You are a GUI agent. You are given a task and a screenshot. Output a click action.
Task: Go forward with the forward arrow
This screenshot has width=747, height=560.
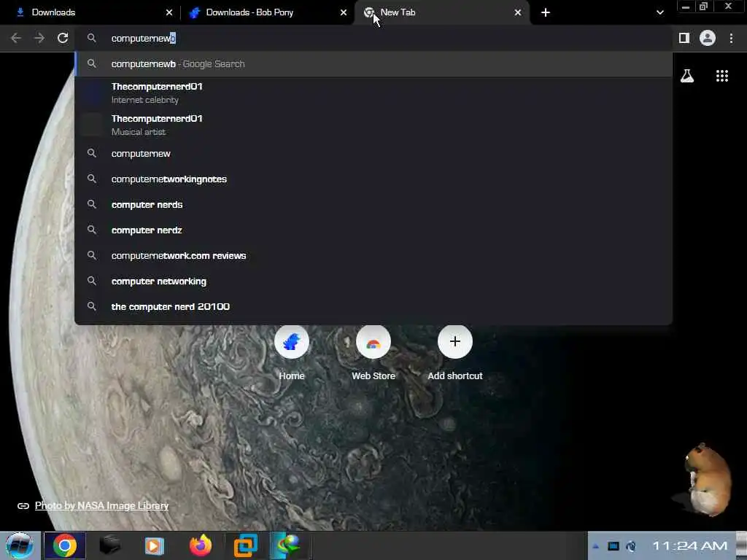pyautogui.click(x=39, y=38)
